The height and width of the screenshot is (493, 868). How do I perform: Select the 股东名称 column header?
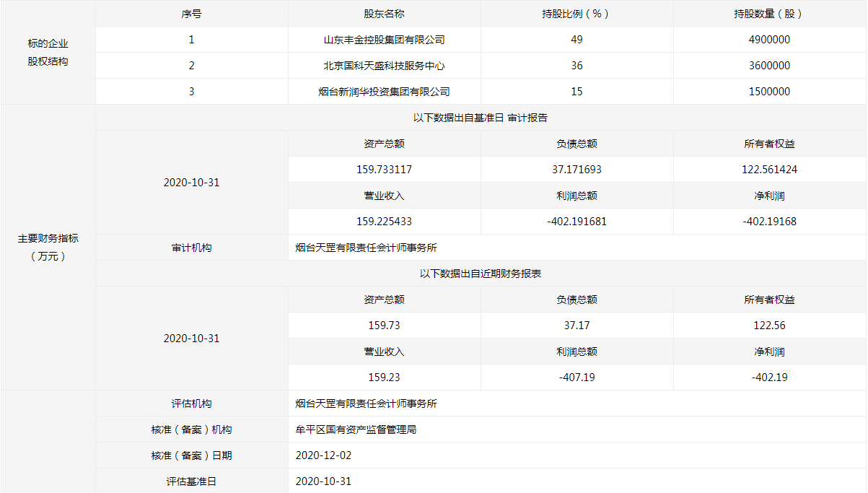pos(384,14)
